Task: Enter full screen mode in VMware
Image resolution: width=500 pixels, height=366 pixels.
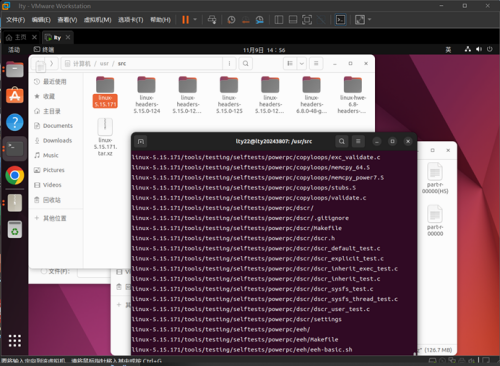Action: tap(307, 20)
